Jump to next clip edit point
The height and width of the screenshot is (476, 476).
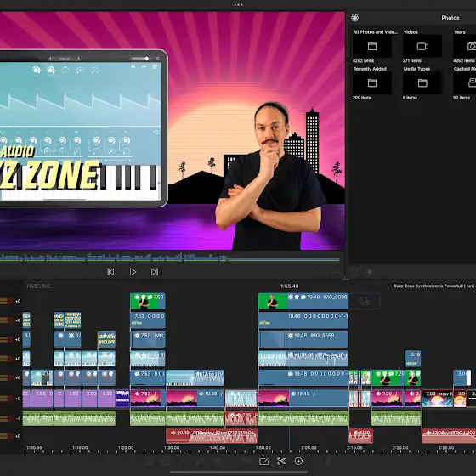pyautogui.click(x=155, y=272)
